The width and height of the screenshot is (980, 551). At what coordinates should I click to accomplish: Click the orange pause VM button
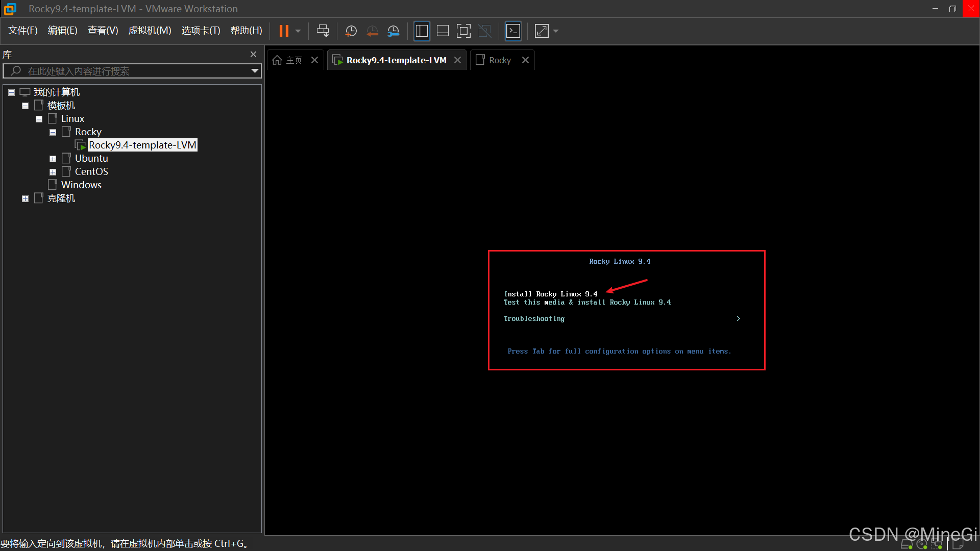tap(284, 31)
